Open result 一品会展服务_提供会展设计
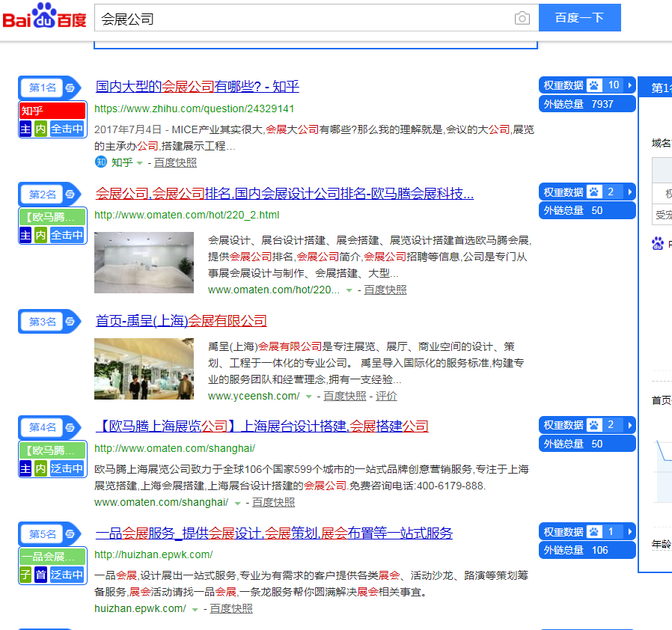This screenshot has width=672, height=630. coord(274,533)
